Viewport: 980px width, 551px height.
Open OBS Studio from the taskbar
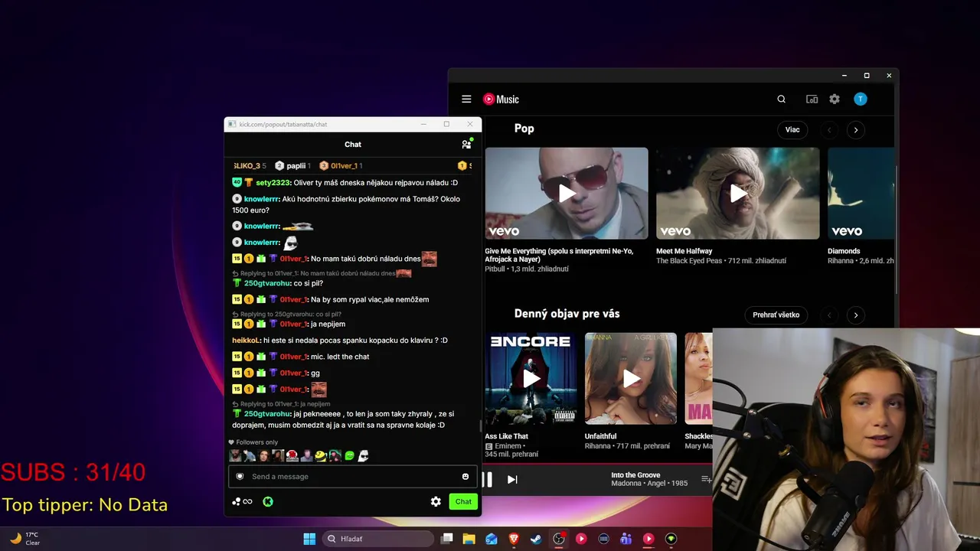coord(559,539)
